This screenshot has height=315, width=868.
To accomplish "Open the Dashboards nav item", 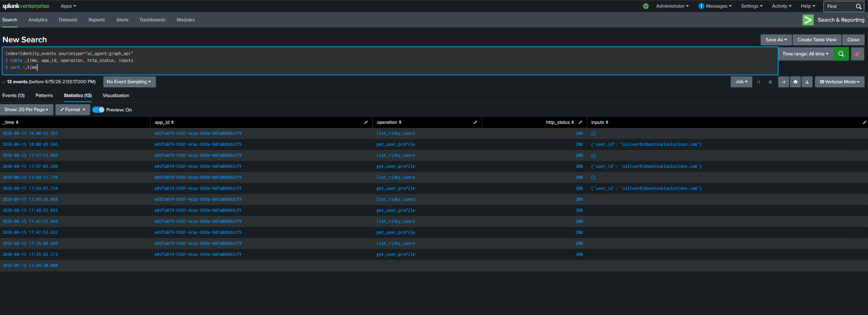I will pos(152,20).
